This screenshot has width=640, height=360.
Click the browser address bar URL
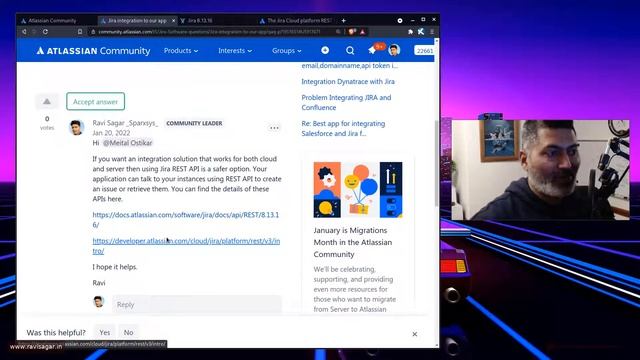click(x=209, y=31)
